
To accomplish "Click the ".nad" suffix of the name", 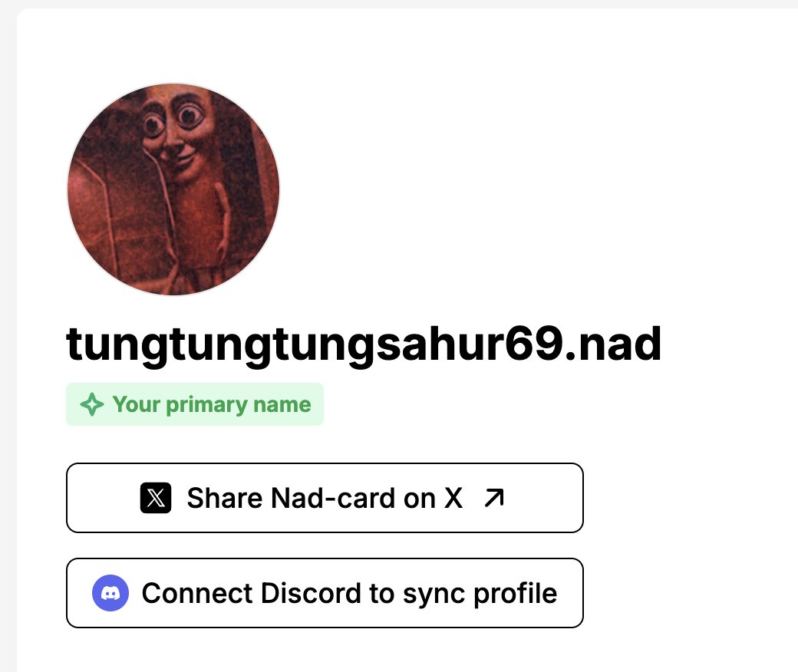I will pyautogui.click(x=613, y=344).
